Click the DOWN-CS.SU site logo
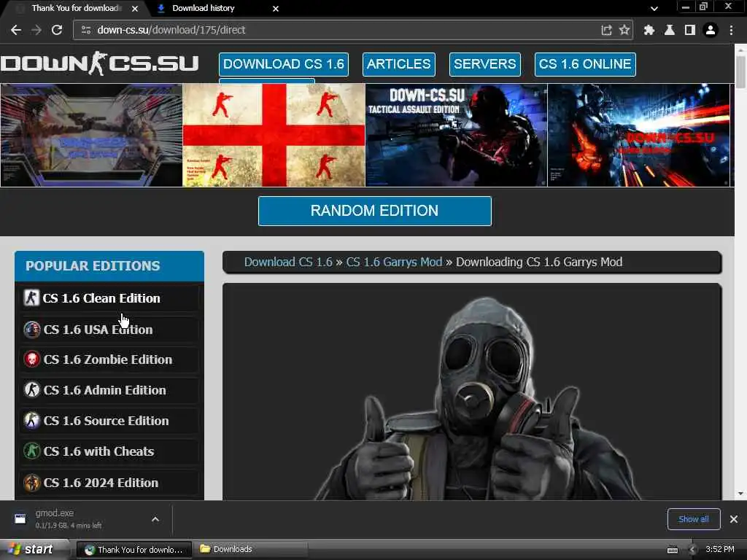This screenshot has width=747, height=560. tap(99, 63)
